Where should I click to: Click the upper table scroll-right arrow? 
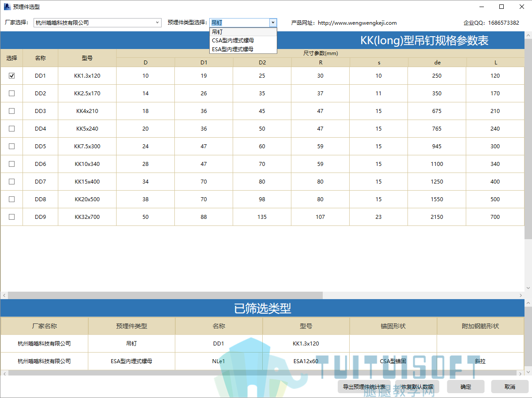pos(521,295)
